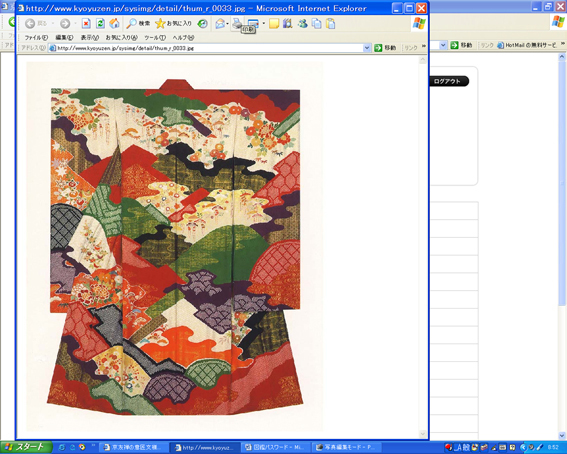Click the copy pages toolbar icon
Viewport: 567px width, 454px height.
coord(317,23)
